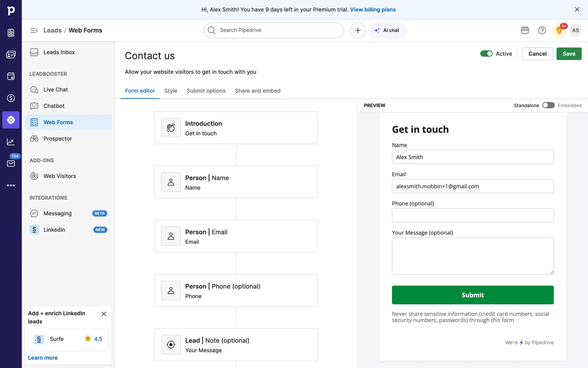Click the green Save button
The width and height of the screenshot is (588, 368).
[569, 54]
